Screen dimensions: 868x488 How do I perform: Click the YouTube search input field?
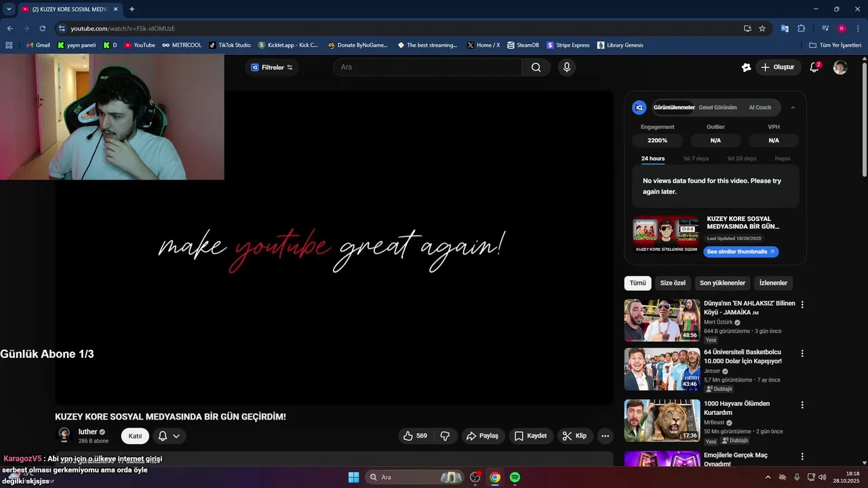(427, 67)
